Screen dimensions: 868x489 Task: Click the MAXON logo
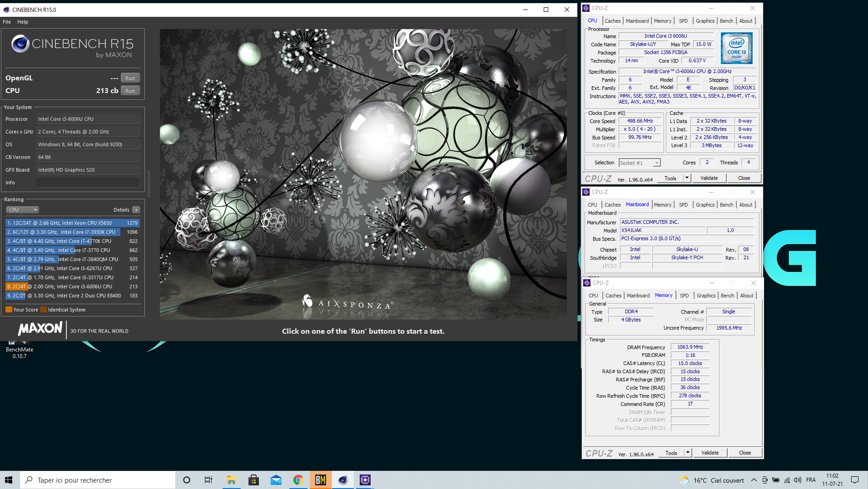40,328
